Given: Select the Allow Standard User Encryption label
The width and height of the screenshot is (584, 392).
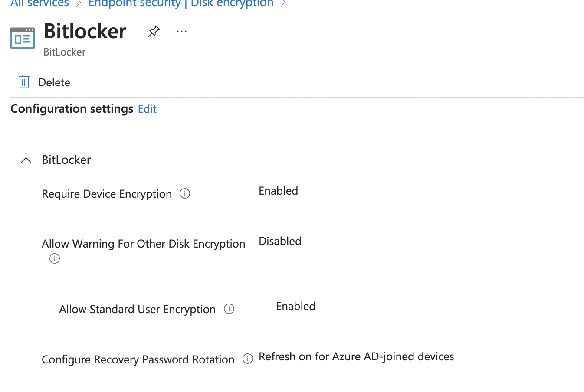Looking at the screenshot, I should [x=137, y=309].
